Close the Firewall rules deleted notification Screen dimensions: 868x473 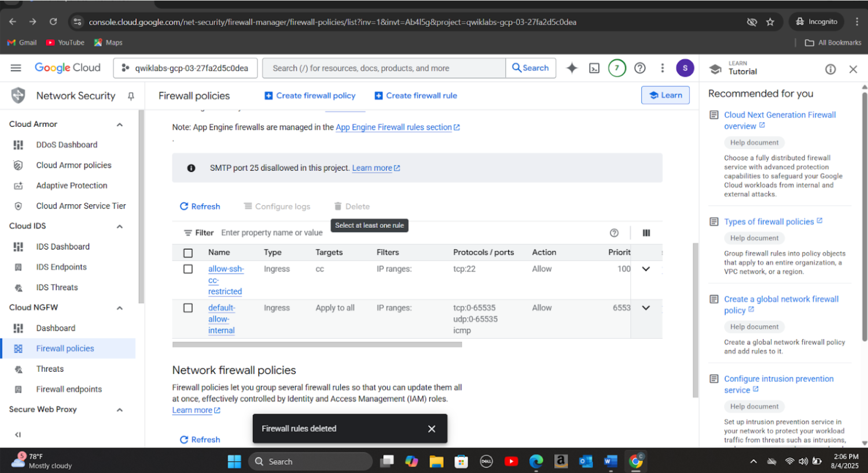click(431, 429)
